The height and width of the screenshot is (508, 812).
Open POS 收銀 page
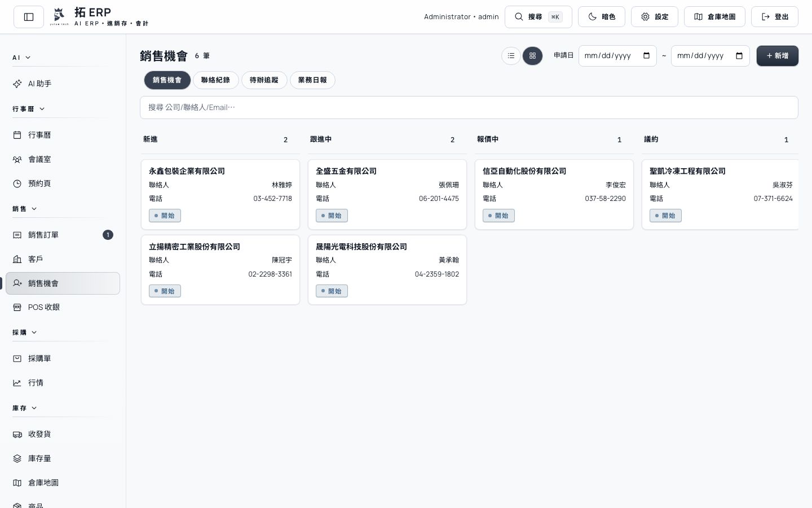tap(63, 307)
